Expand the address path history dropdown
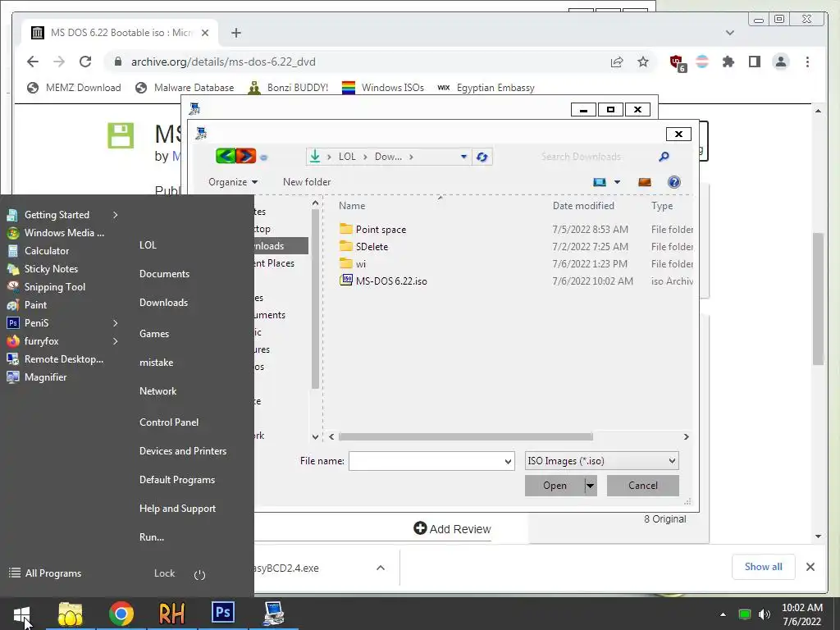Image resolution: width=840 pixels, height=630 pixels. pyautogui.click(x=463, y=157)
